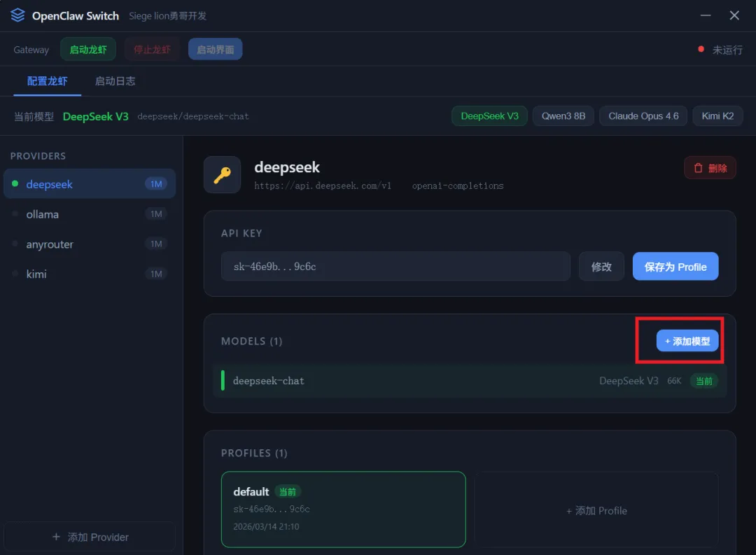Click the DeepSeek V3 label in model row
Viewport: 756px width, 555px height.
[629, 381]
